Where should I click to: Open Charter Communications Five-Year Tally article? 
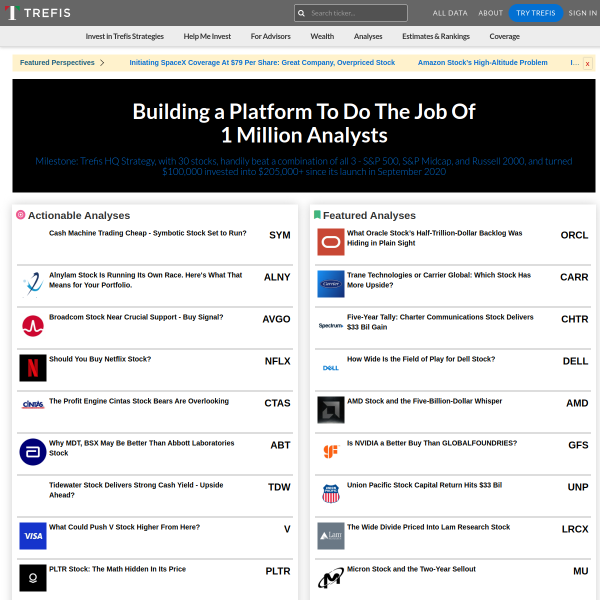[x=440, y=322]
